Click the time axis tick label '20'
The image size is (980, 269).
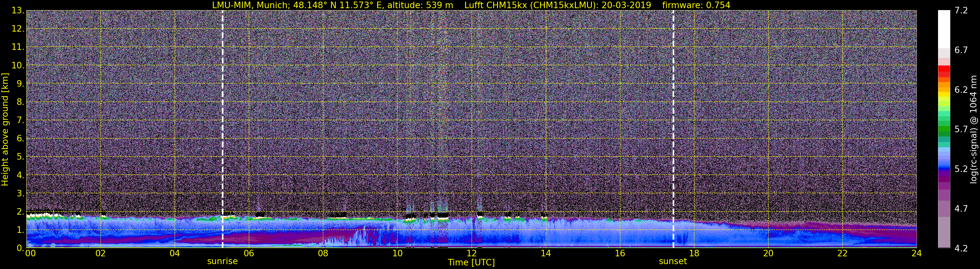click(768, 253)
